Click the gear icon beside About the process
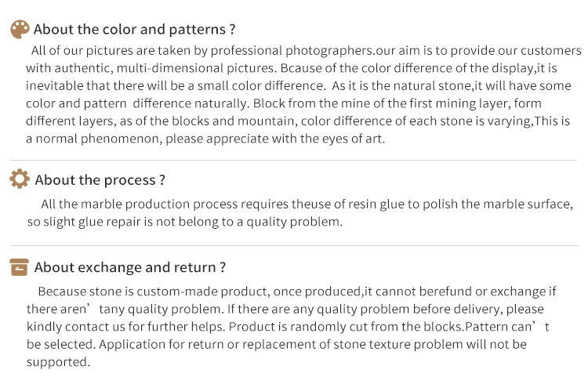This screenshot has height=391, width=588. (20, 179)
